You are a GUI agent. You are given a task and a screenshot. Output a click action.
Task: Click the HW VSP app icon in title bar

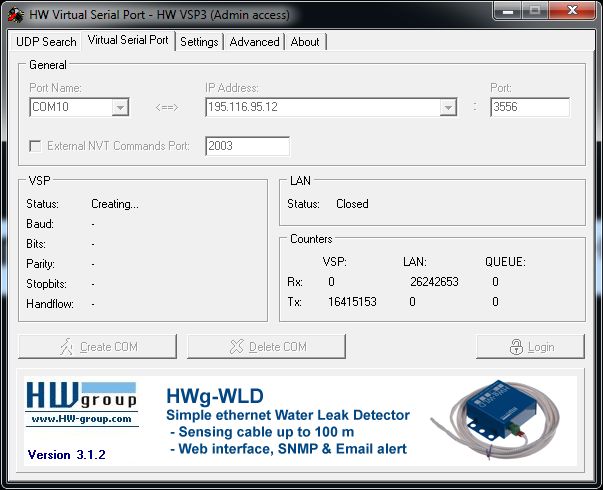pyautogui.click(x=15, y=14)
